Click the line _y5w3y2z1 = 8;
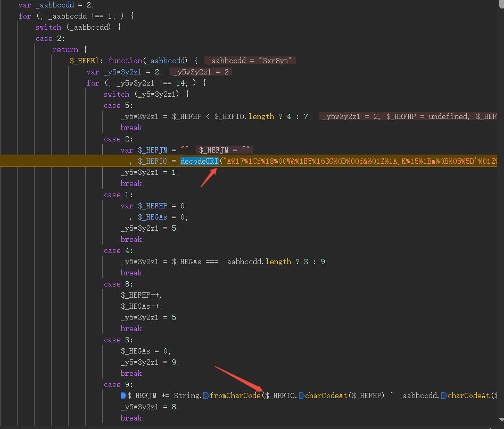Viewport: 504px width, 429px height. point(150,407)
